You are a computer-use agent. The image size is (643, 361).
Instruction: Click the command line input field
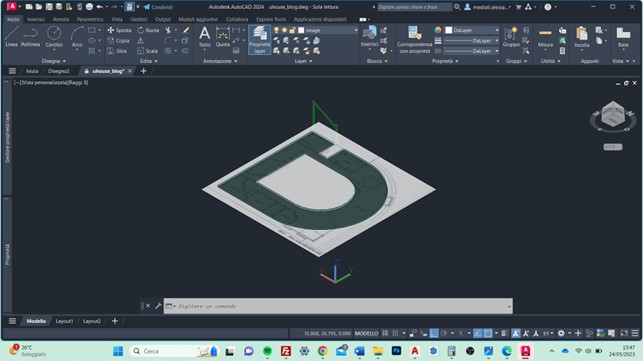[x=338, y=306]
